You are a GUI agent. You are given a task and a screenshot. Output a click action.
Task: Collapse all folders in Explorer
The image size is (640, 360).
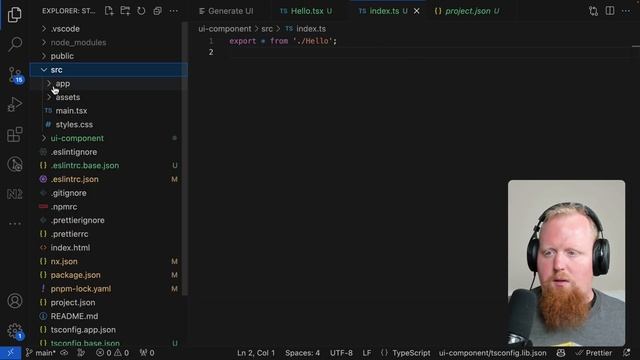coord(158,11)
